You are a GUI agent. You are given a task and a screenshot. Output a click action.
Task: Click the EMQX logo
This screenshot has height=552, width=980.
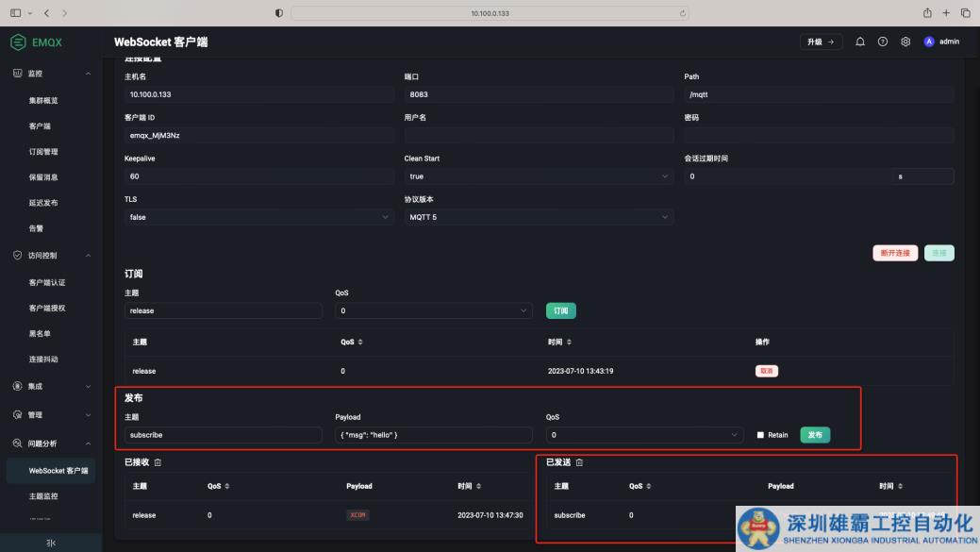(38, 42)
